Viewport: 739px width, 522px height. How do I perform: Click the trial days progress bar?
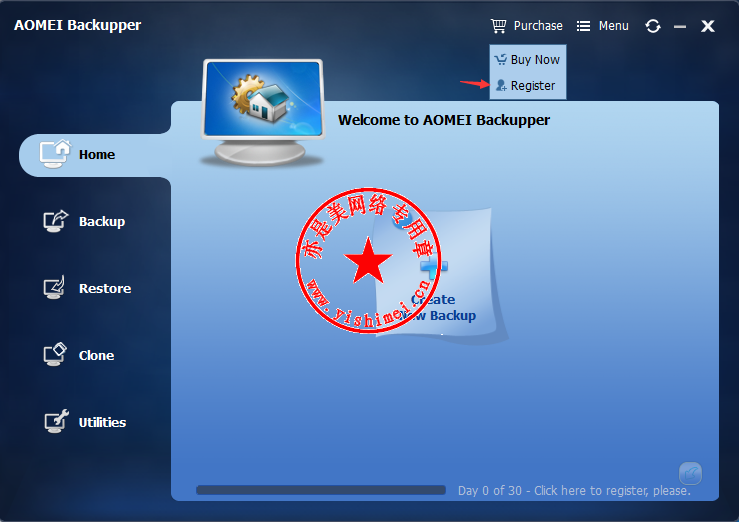(x=320, y=490)
